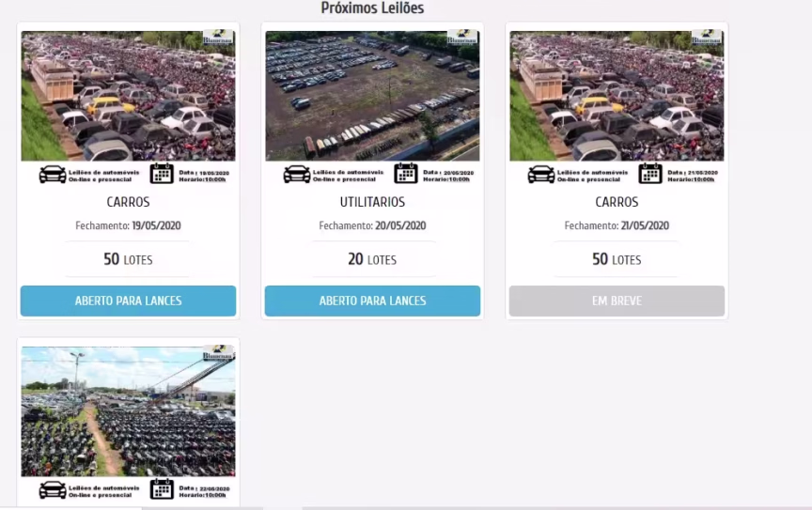Open the Utilitarios aerial lot photo
The image size is (812, 510).
coord(372,96)
